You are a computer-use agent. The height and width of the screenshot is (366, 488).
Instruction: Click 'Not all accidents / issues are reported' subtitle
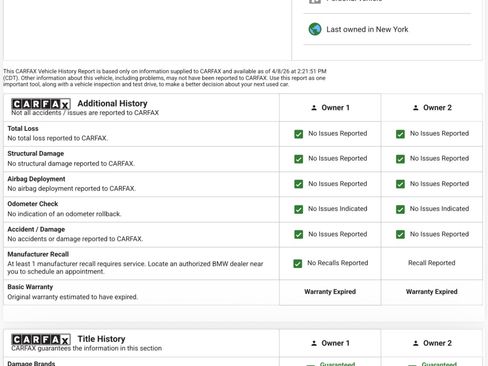[85, 113]
